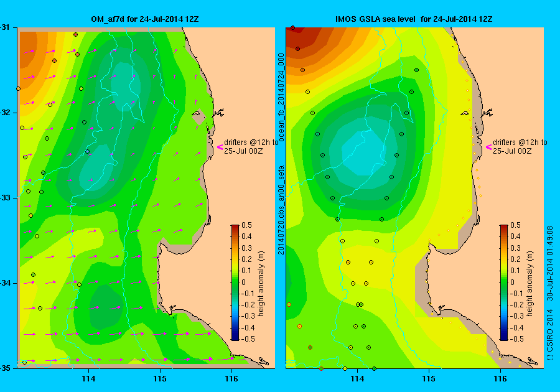The width and height of the screenshot is (560, 392).
Task: Click the '30-Jul-2014 01:49:08' timestamp
Action: tap(550, 263)
